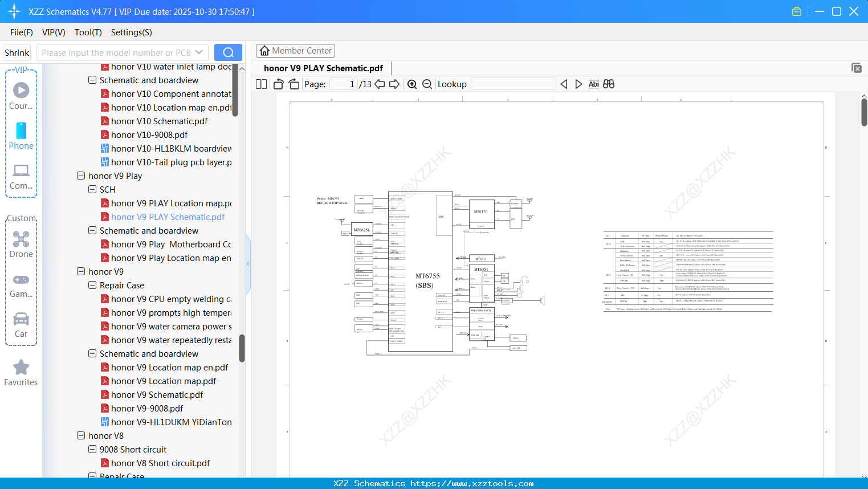Zoom in on the schematic

[x=412, y=84]
